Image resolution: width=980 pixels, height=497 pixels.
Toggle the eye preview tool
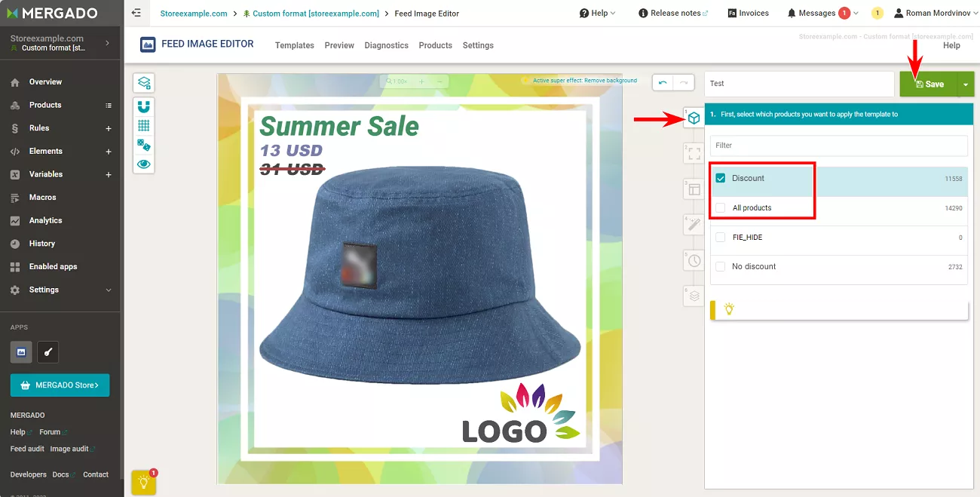tap(144, 164)
